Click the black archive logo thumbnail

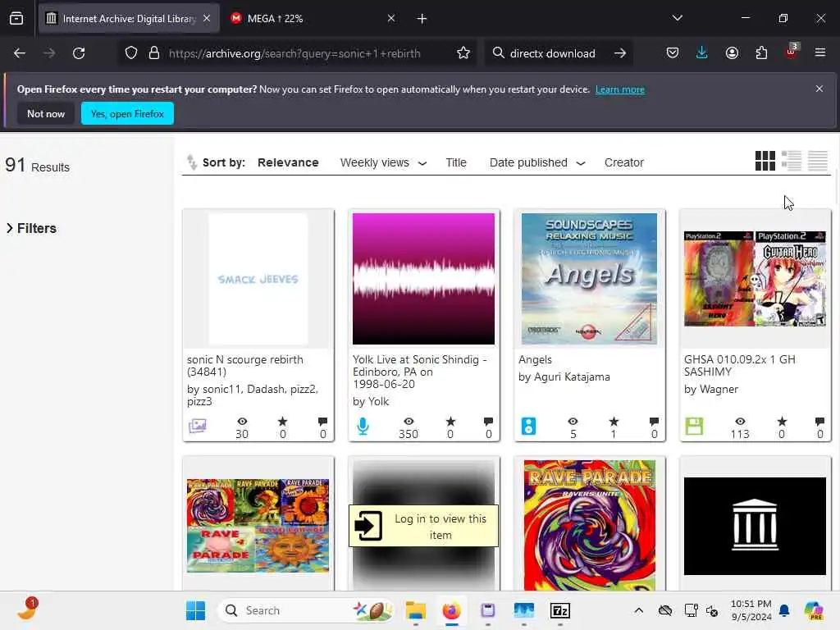pos(755,526)
